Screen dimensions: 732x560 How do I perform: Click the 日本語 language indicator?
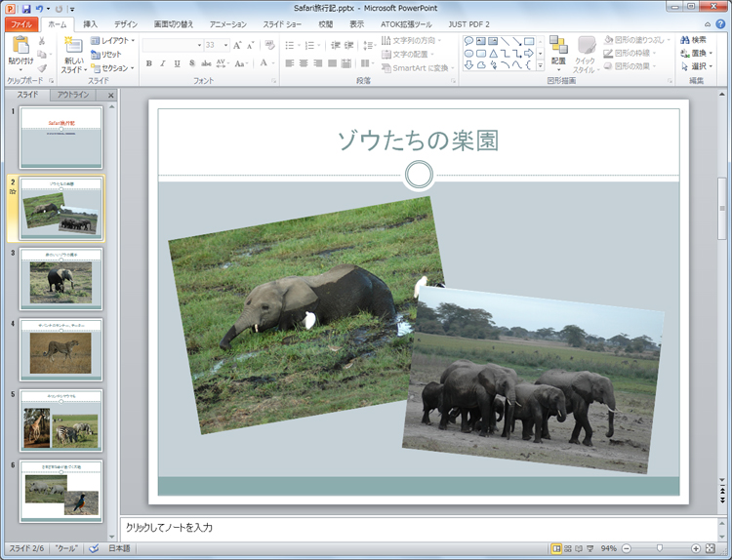[x=119, y=548]
